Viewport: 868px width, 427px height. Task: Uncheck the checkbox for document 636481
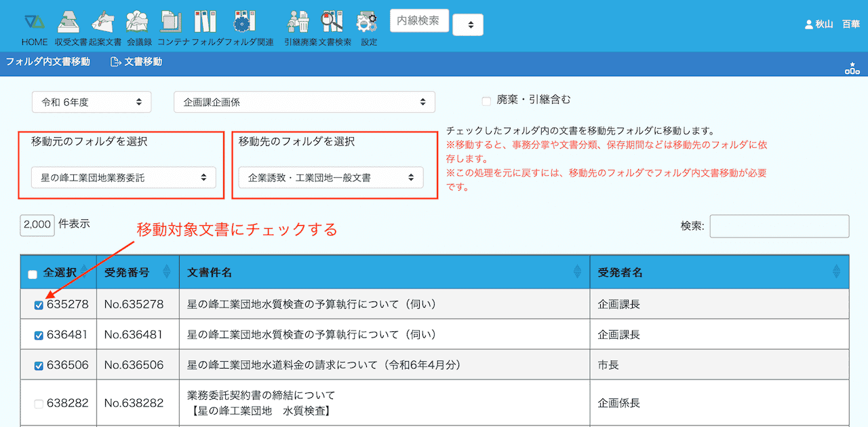tap(39, 335)
